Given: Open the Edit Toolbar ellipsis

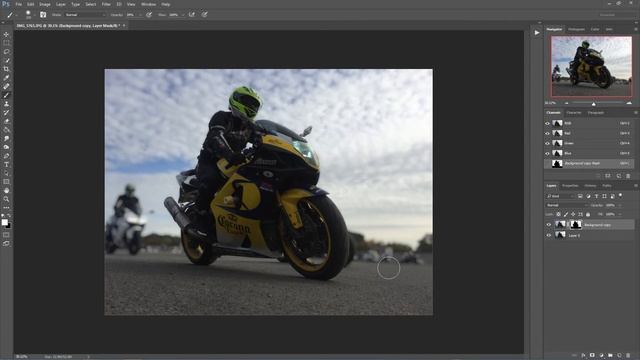Looking at the screenshot, I should pos(6,208).
